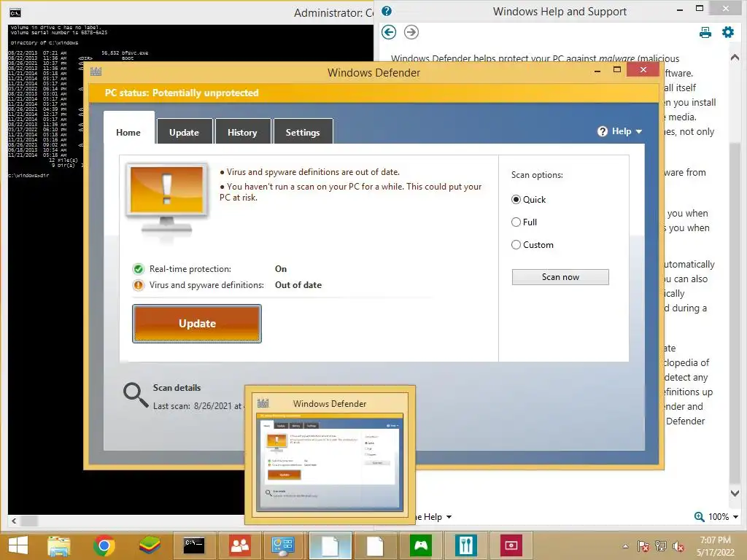Launch Google Chrome from the taskbar
Viewport: 747px width, 560px height.
[x=104, y=545]
